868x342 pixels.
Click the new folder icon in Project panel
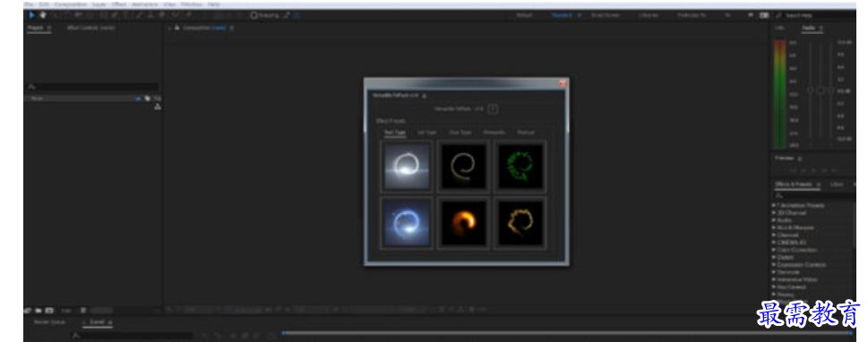point(39,311)
